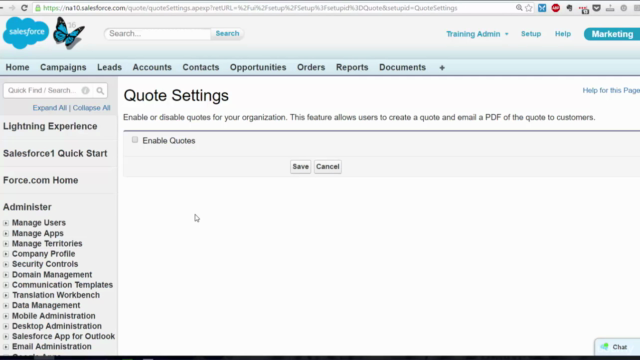
Task: Click Collapse All in the sidebar
Action: 91,108
